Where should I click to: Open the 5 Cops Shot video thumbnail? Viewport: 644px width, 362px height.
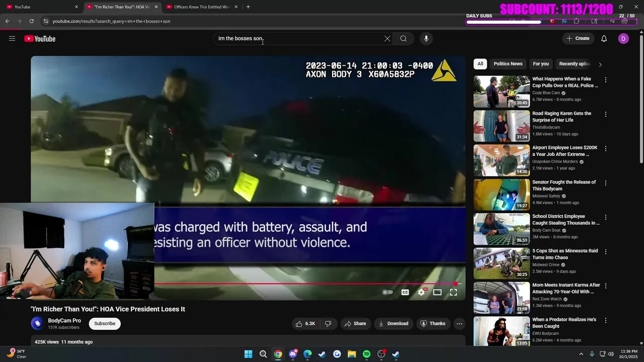coord(502,263)
